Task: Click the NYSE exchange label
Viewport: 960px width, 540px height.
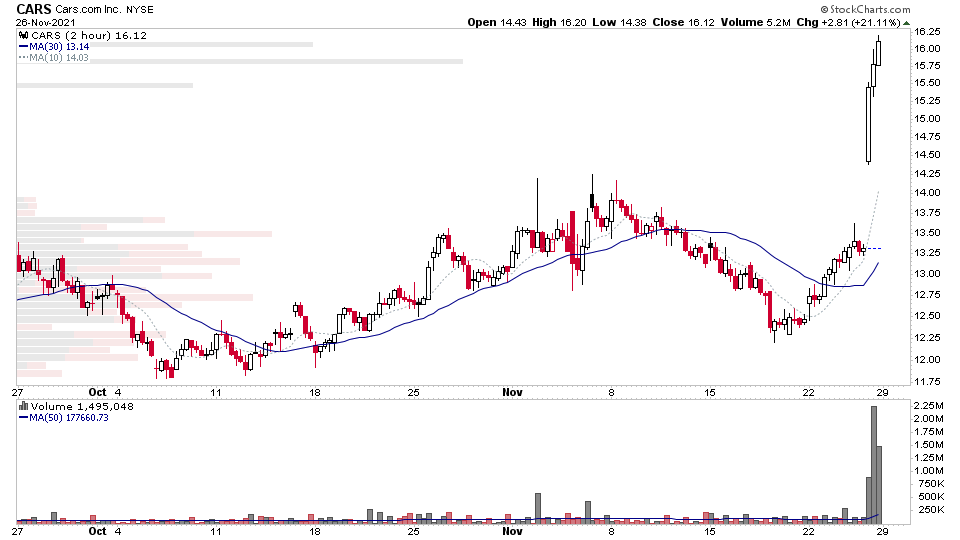Action: pos(140,10)
